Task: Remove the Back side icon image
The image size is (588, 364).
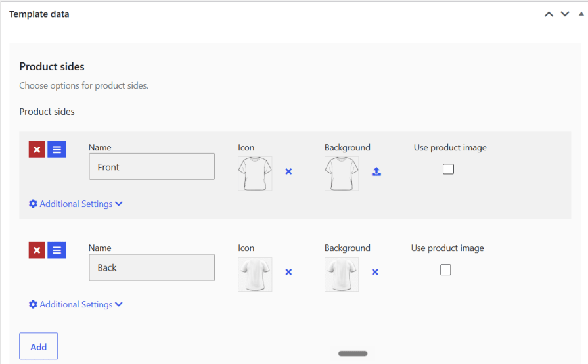Action: (x=288, y=272)
